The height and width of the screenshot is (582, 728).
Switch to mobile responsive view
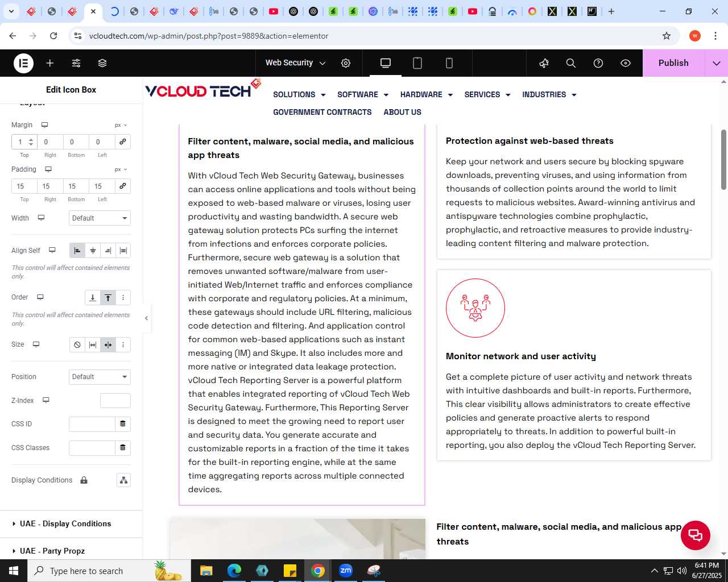[449, 63]
